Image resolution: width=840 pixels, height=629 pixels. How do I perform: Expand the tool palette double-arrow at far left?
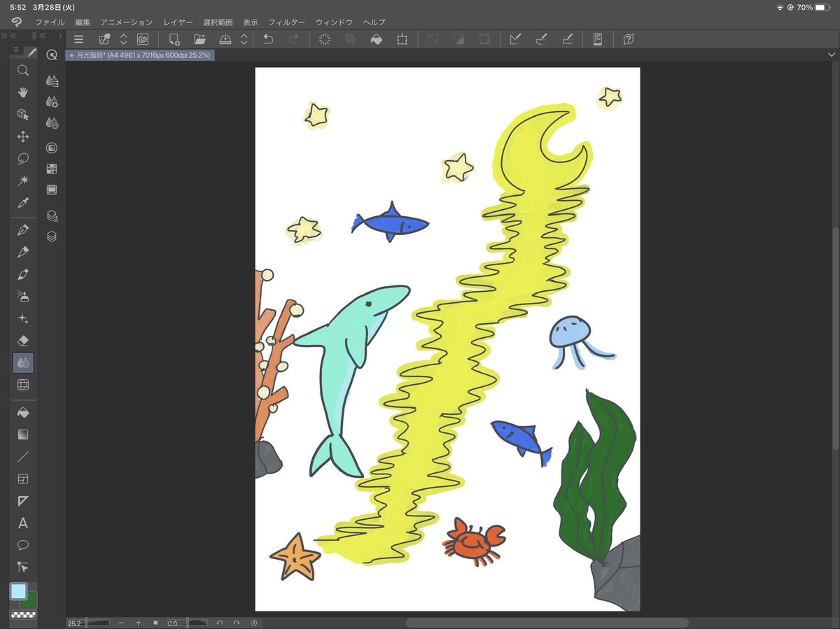[x=4, y=35]
